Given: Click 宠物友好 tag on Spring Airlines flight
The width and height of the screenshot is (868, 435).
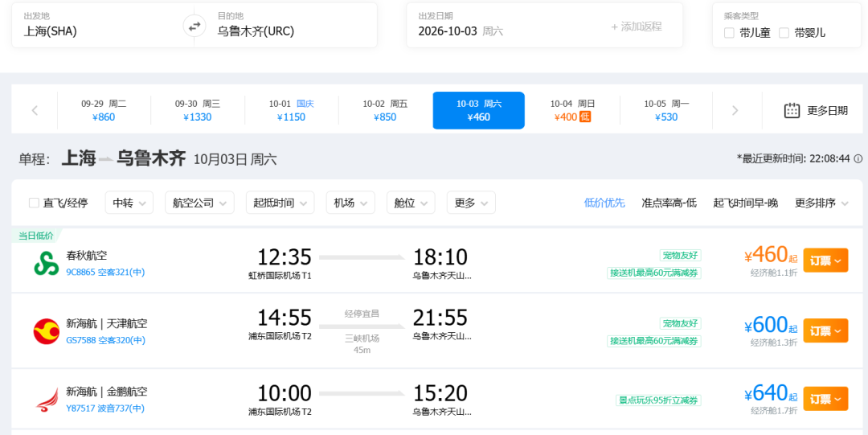Looking at the screenshot, I should point(681,256).
